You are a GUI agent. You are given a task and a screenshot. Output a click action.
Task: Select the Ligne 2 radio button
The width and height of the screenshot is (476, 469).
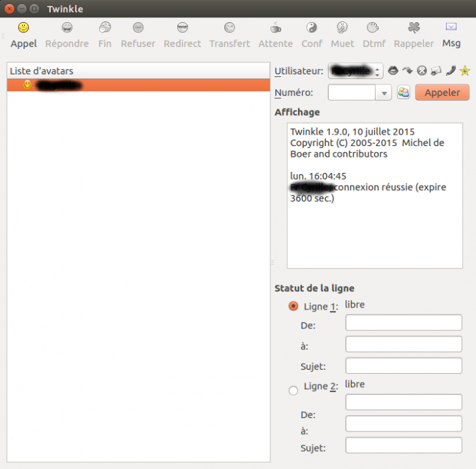coord(293,391)
